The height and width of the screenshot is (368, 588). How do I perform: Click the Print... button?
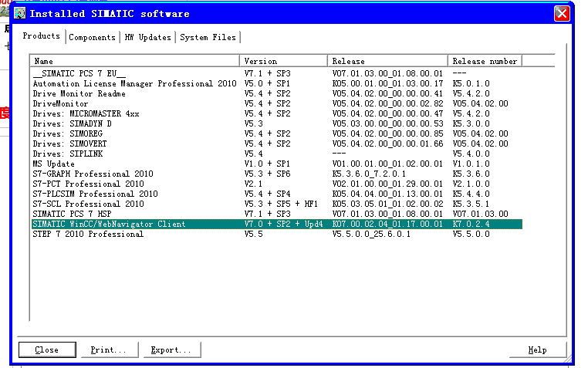click(110, 349)
